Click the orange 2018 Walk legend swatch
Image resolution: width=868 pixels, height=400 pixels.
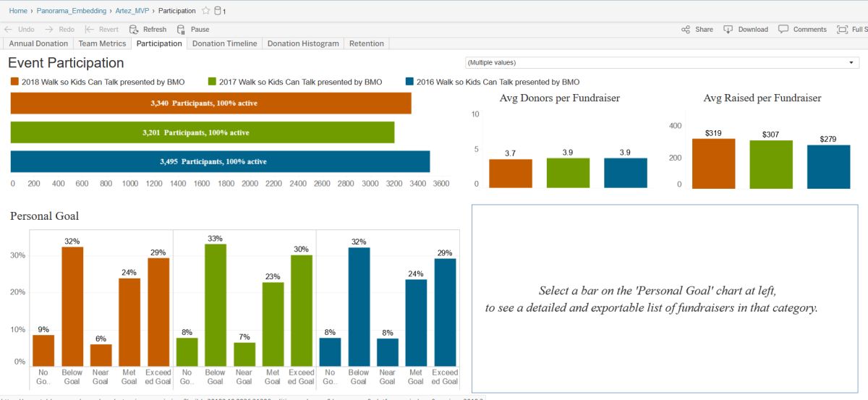pos(14,82)
